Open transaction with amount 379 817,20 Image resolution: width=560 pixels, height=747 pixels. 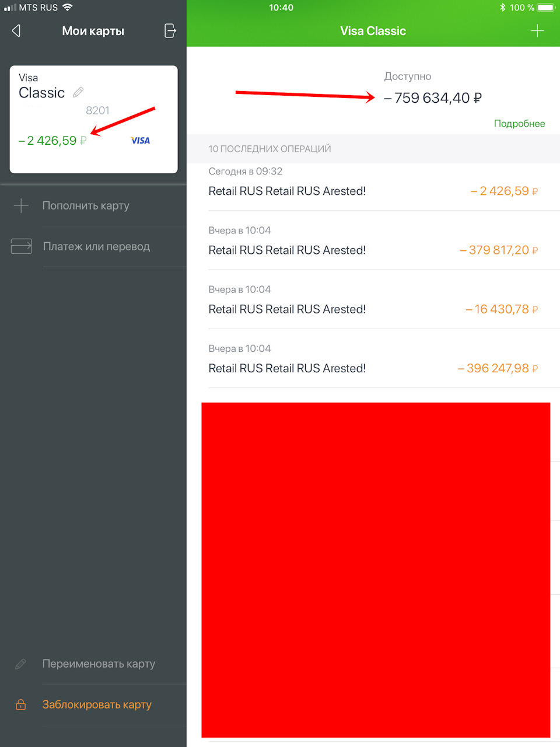[373, 240]
